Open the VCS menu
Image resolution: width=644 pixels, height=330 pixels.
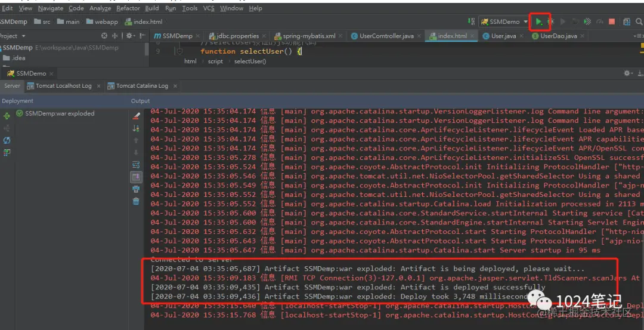click(x=209, y=8)
